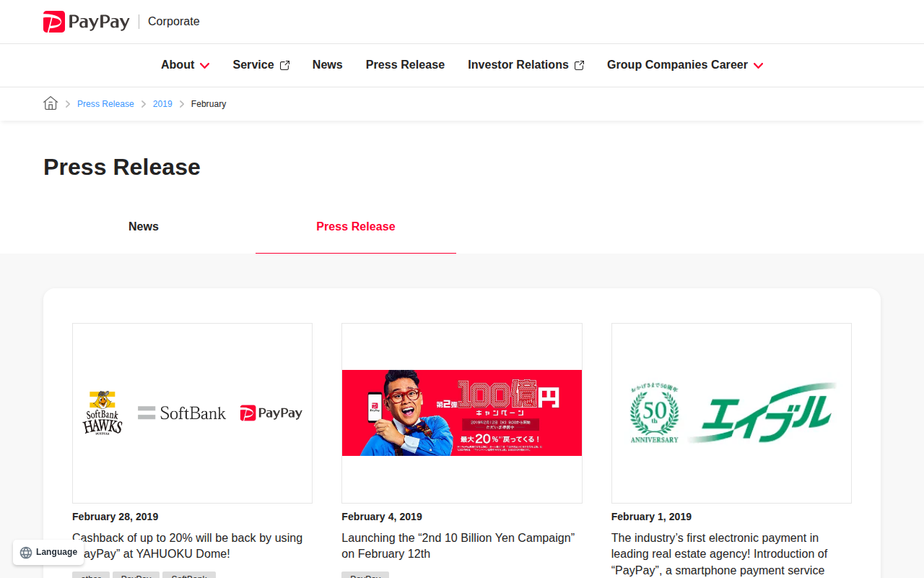Image resolution: width=924 pixels, height=578 pixels.
Task: Follow the 2019 breadcrumb link
Action: tap(162, 104)
